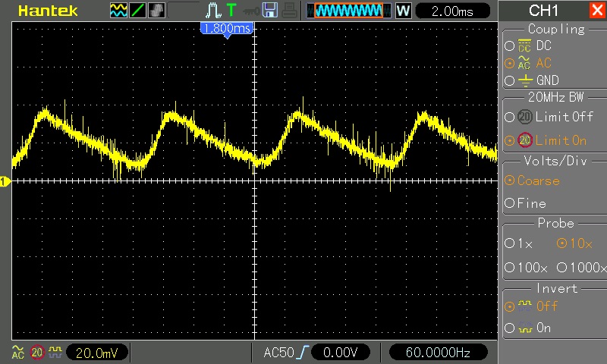
Task: Click the green T trigger status icon
Action: [x=231, y=11]
